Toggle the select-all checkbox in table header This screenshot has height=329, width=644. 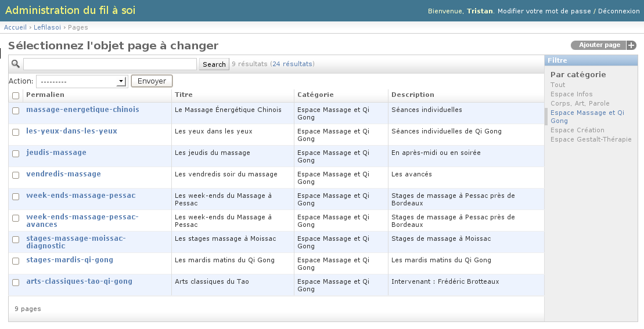click(16, 95)
